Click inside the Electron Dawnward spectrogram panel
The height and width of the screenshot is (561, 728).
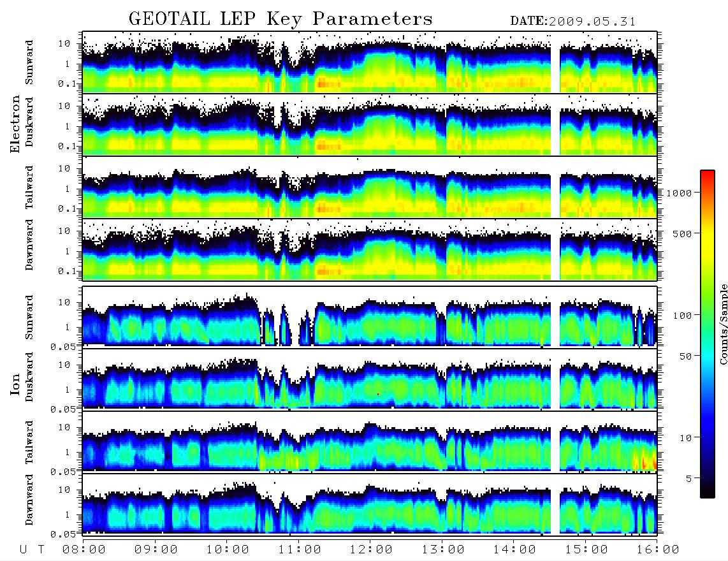370,249
